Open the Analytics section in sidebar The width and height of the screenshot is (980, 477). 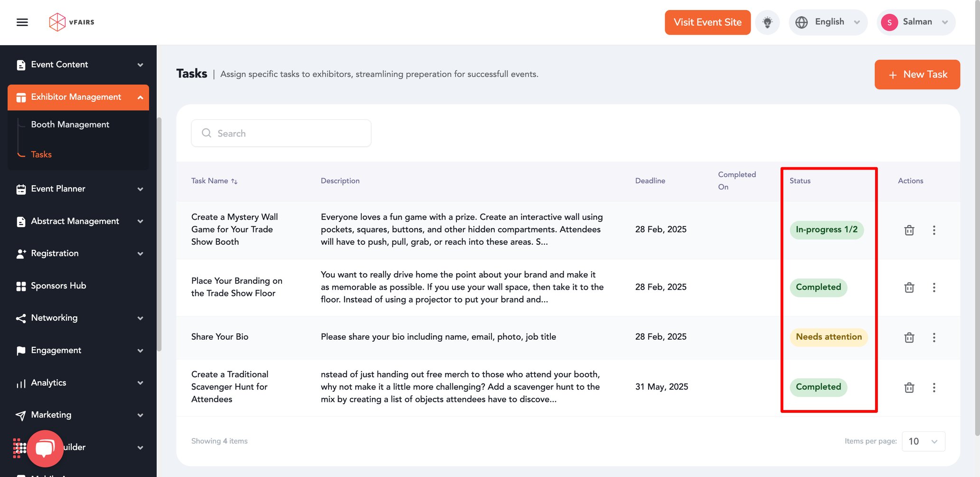tap(78, 382)
